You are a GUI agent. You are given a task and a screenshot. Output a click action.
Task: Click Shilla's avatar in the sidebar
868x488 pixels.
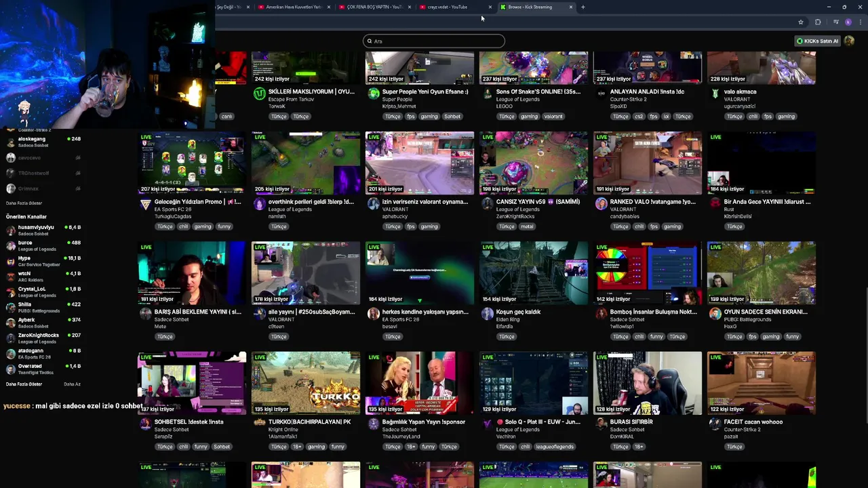11,307
